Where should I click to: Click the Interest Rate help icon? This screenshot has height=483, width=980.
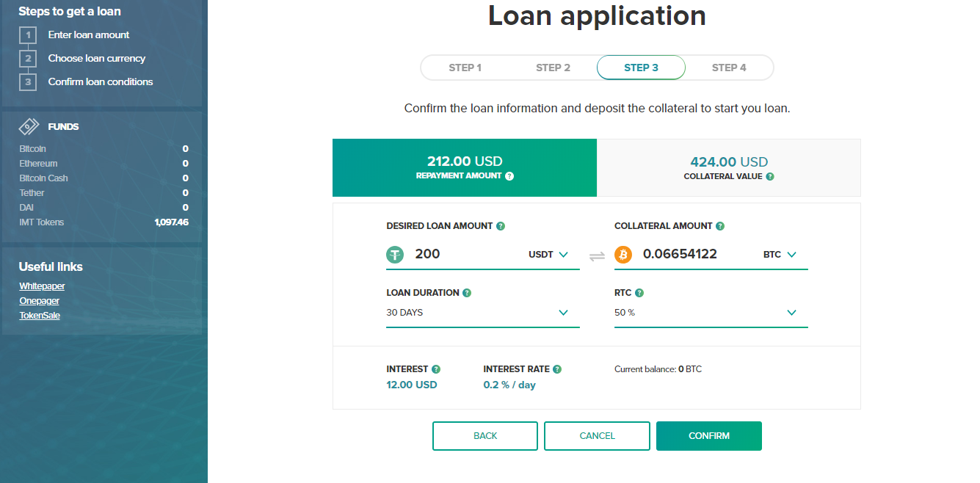click(x=557, y=369)
